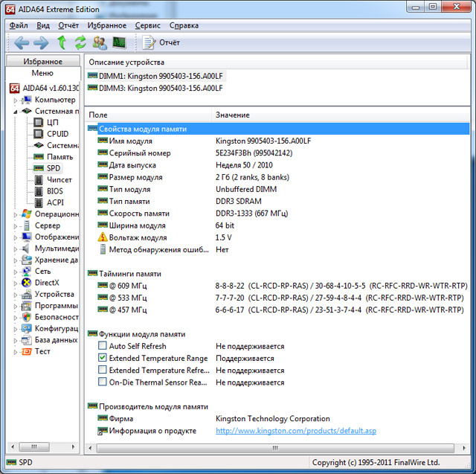The height and width of the screenshot is (474, 476).
Task: Click the Устройства devices icon
Action: (x=27, y=294)
